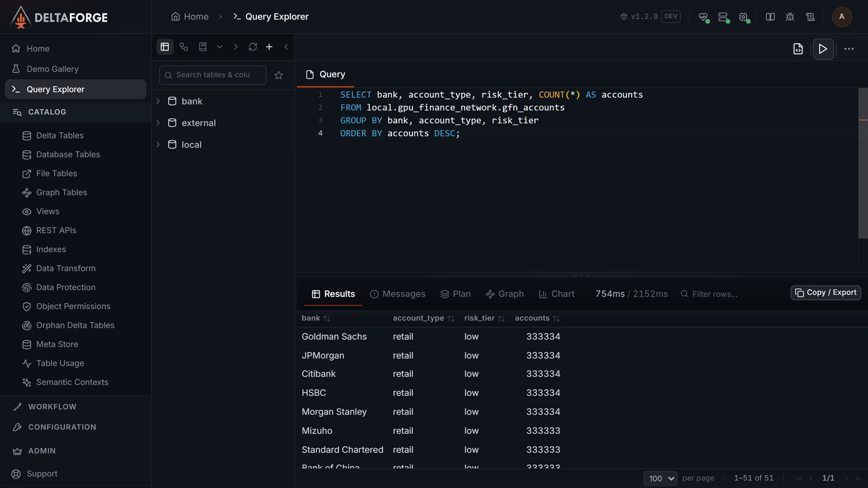The width and height of the screenshot is (868, 488).
Task: Click the Copy / Export button
Action: click(x=826, y=293)
